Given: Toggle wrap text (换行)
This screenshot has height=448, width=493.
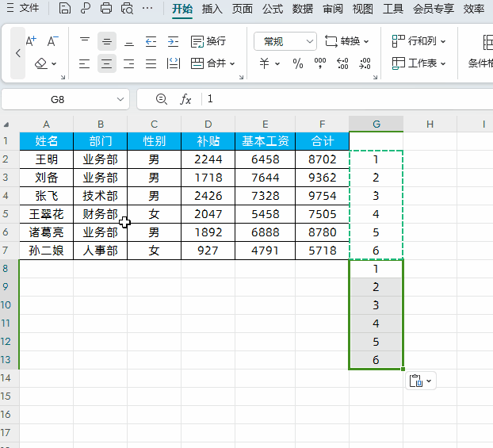Looking at the screenshot, I should coord(208,41).
